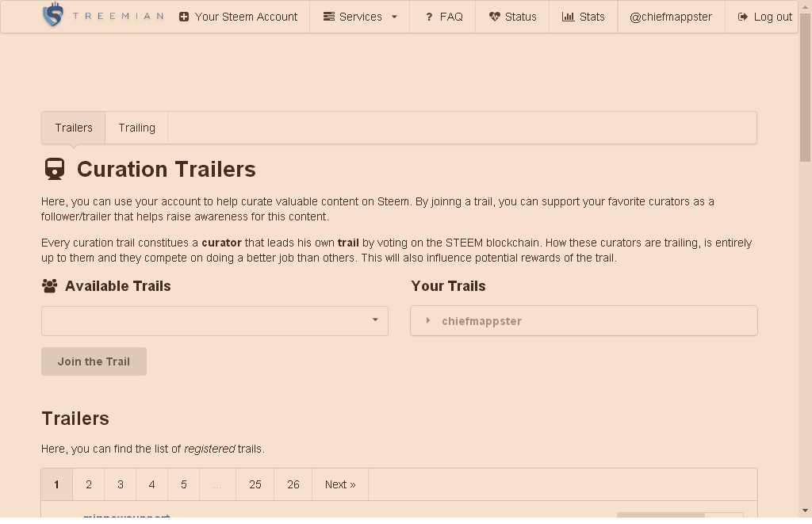This screenshot has width=812, height=524.
Task: Click the Next » pagination link
Action: (x=340, y=484)
